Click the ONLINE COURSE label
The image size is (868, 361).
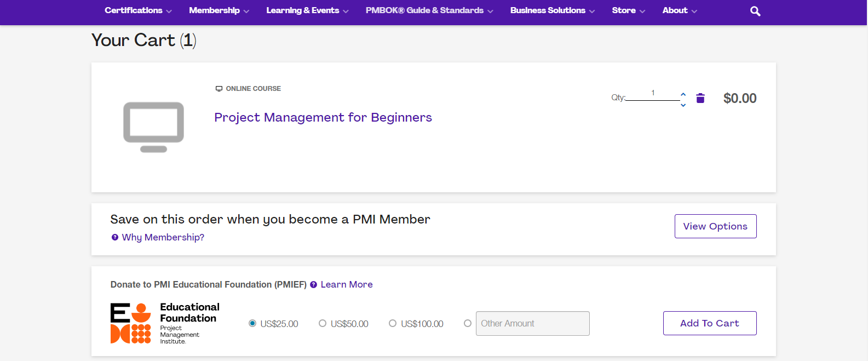pos(253,88)
